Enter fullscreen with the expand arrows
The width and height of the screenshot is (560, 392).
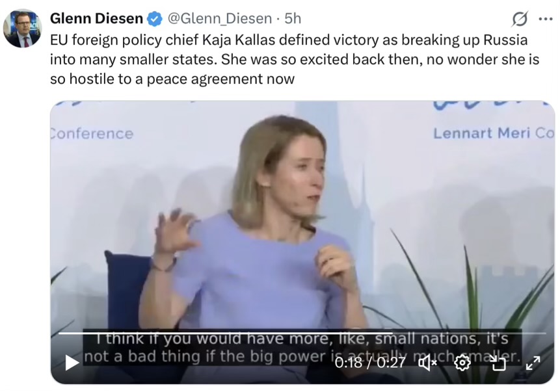[x=533, y=363]
